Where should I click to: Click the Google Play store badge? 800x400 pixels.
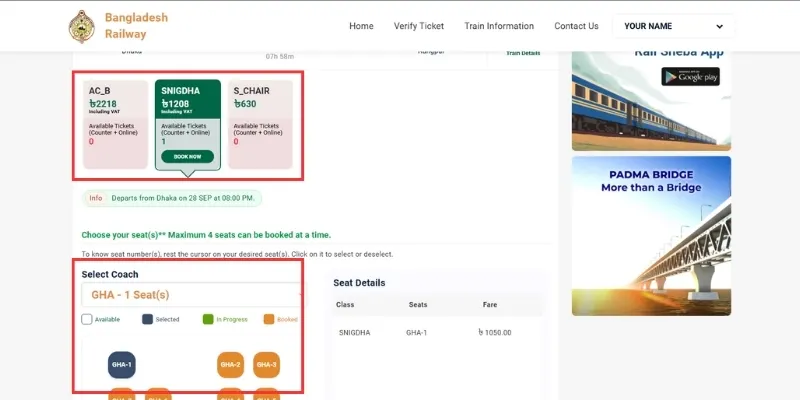tap(690, 77)
